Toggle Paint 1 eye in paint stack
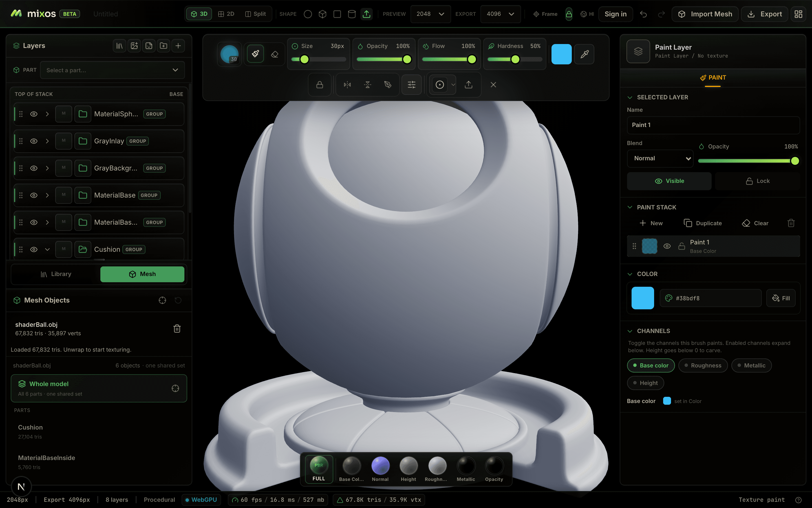This screenshot has width=812, height=508. 667,246
